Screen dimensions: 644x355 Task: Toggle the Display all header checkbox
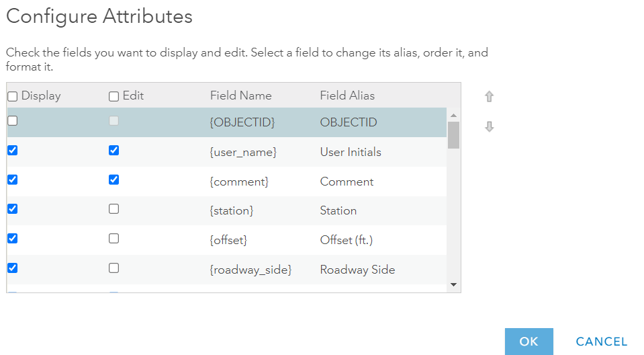[x=12, y=96]
